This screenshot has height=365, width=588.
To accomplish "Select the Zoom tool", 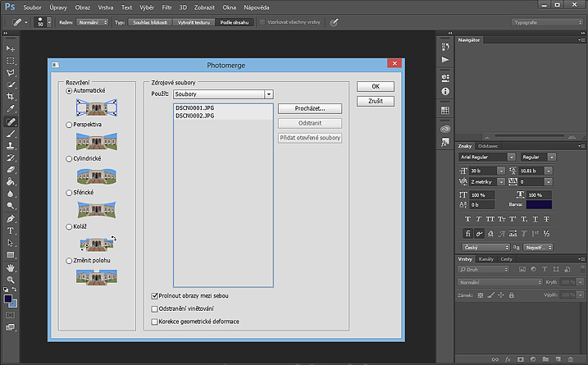I will (x=11, y=280).
